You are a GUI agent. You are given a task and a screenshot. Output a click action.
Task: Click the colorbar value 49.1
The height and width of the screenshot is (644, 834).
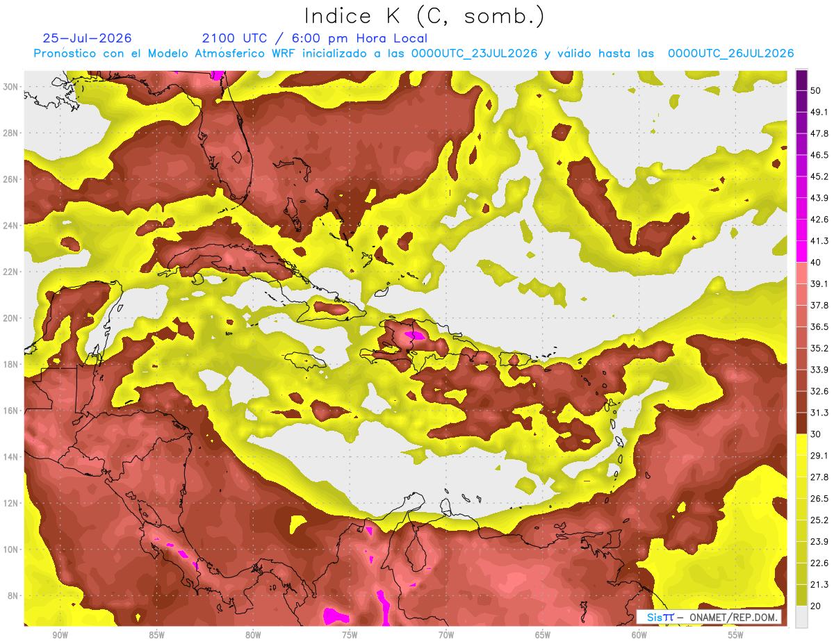tap(819, 112)
